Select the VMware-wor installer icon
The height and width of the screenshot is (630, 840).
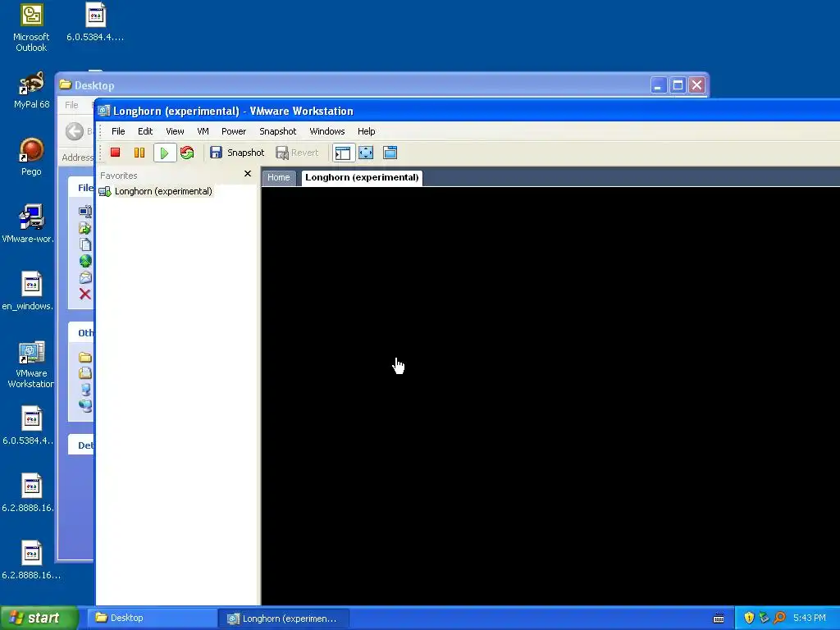[30, 224]
